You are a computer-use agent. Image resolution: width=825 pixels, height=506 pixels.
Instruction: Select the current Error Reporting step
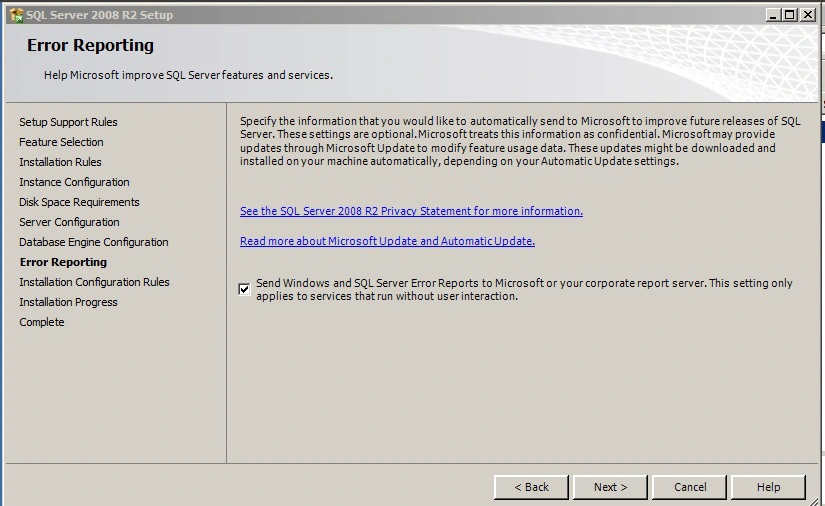[63, 262]
